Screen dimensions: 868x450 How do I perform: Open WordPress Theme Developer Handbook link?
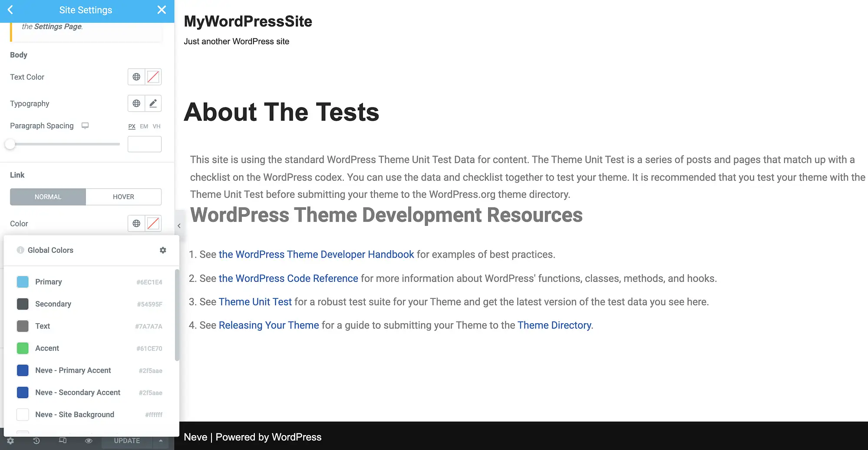pyautogui.click(x=316, y=255)
